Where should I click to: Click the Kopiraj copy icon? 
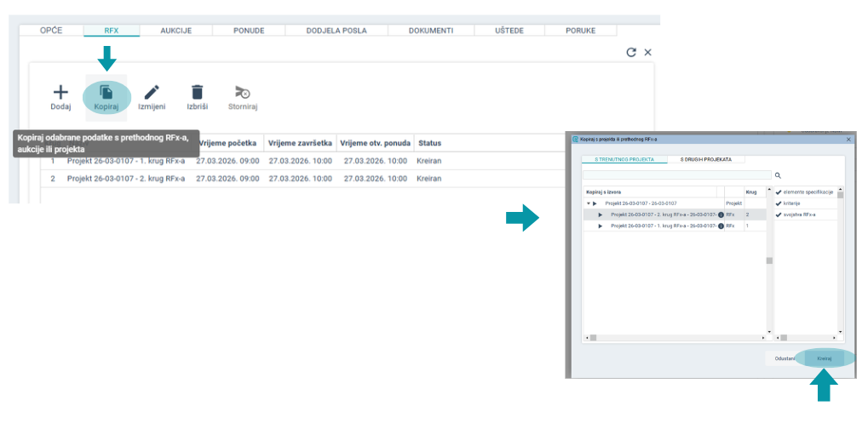click(x=106, y=92)
